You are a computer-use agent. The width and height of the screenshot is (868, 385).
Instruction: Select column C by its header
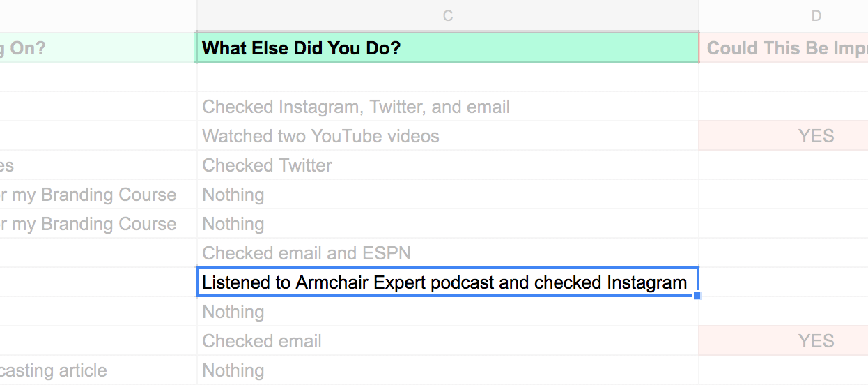[x=447, y=15]
